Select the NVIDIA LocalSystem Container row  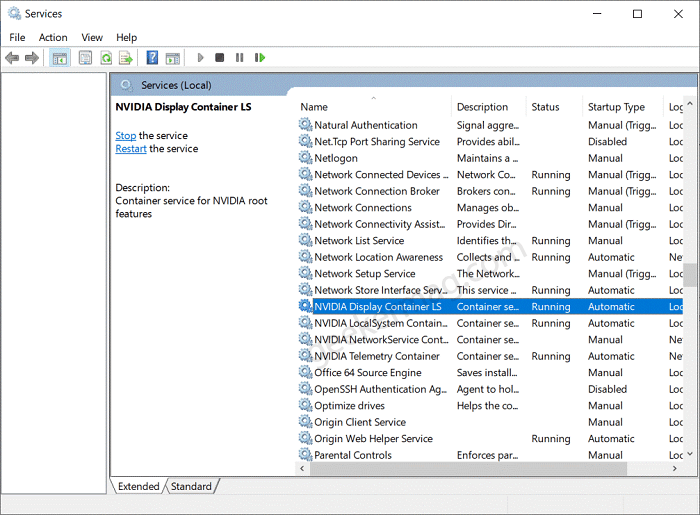(490, 323)
